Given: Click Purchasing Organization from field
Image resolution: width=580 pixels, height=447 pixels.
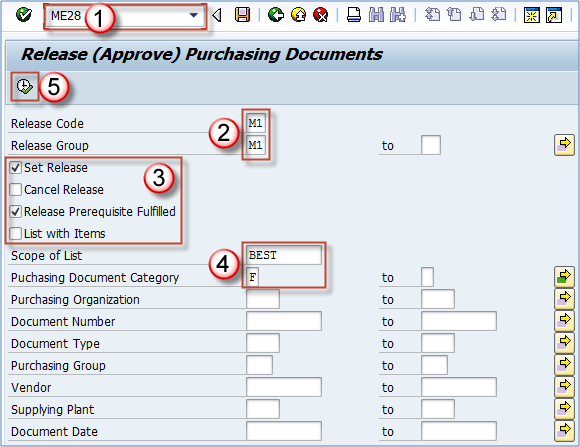Looking at the screenshot, I should (x=263, y=299).
